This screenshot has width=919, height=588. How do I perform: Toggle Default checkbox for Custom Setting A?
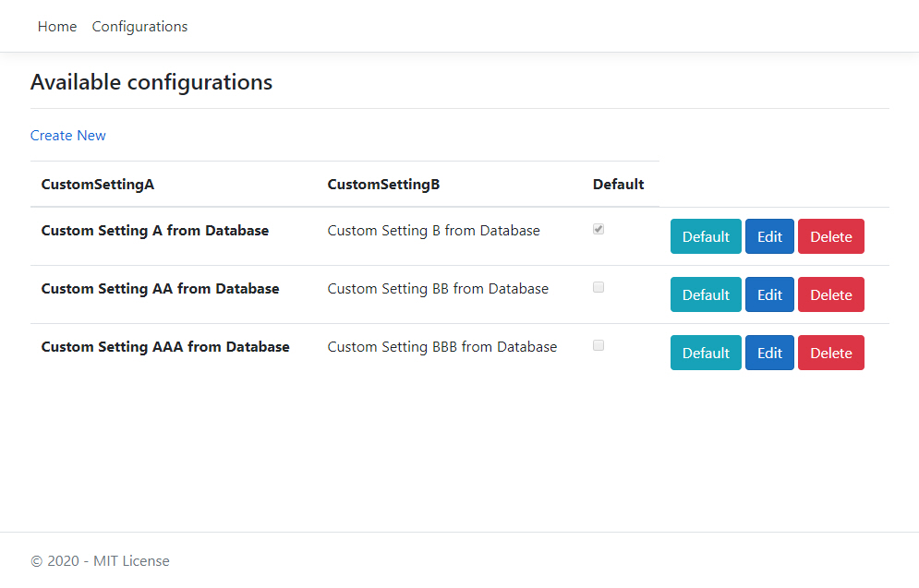click(599, 230)
